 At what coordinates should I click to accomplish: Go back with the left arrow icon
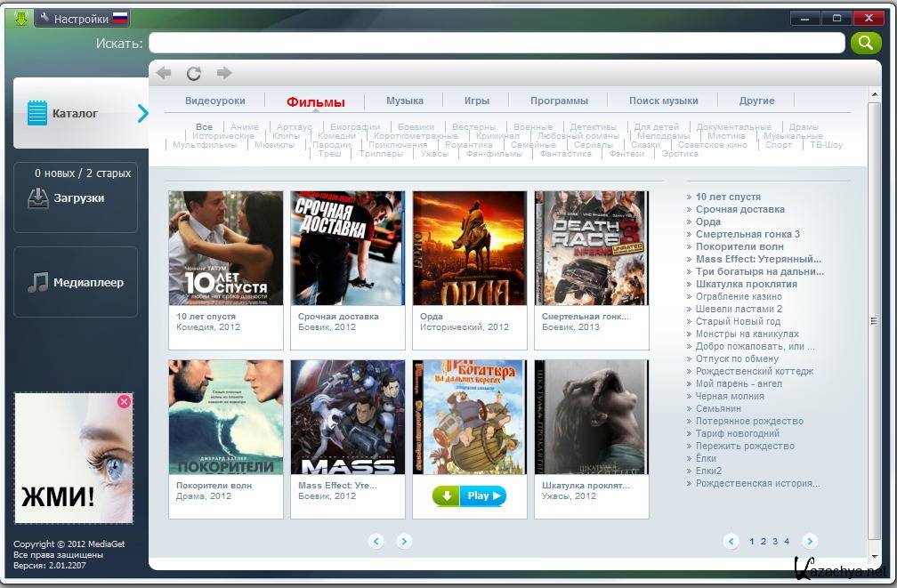pyautogui.click(x=164, y=73)
